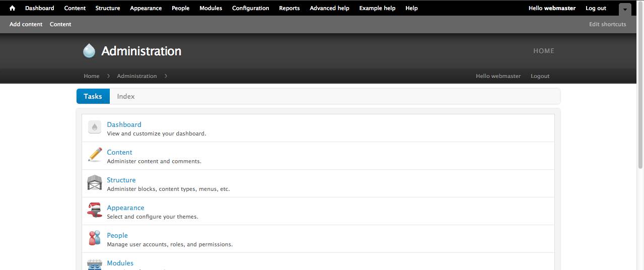Collapse the shortcuts drawer with arrow toggle
This screenshot has height=270, width=644.
point(624,9)
